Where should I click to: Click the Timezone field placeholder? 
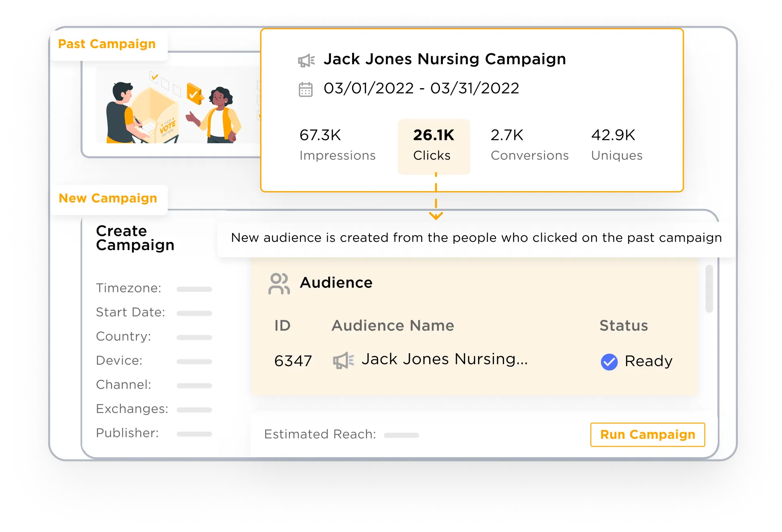[194, 289]
